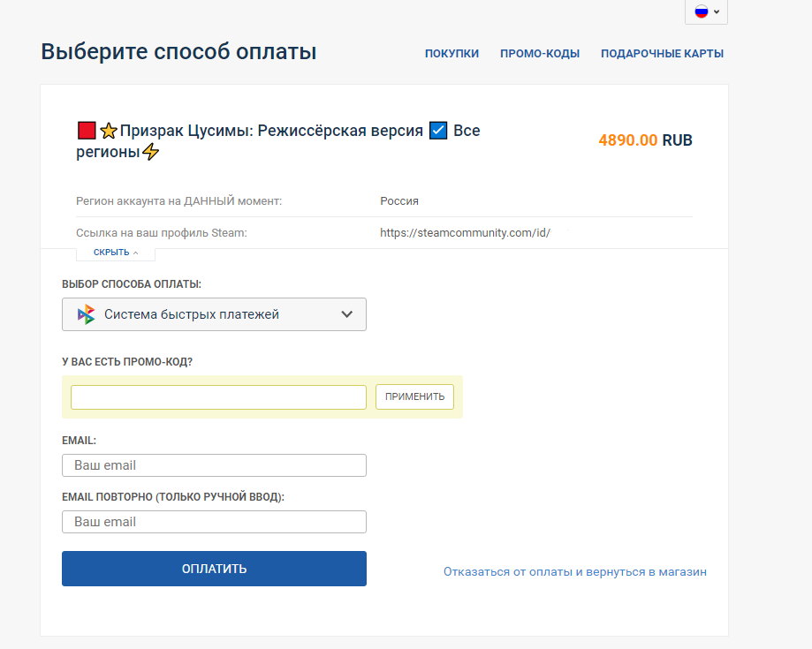812x649 pixels.
Task: Click the lightning bolt emoji after регионы
Action: (x=151, y=152)
